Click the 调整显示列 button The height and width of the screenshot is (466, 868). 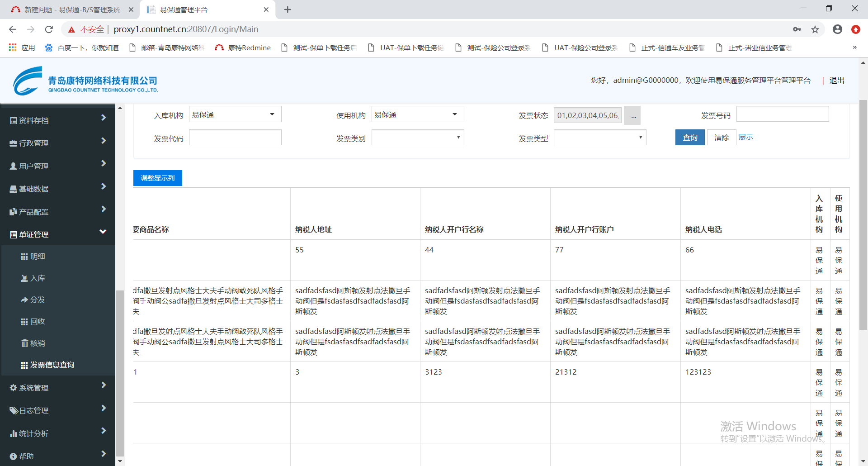157,178
